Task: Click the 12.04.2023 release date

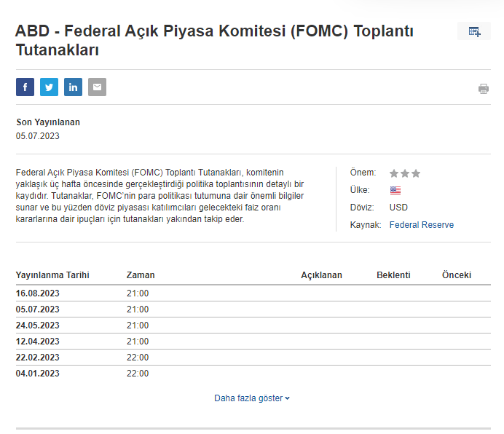Action: (38, 342)
